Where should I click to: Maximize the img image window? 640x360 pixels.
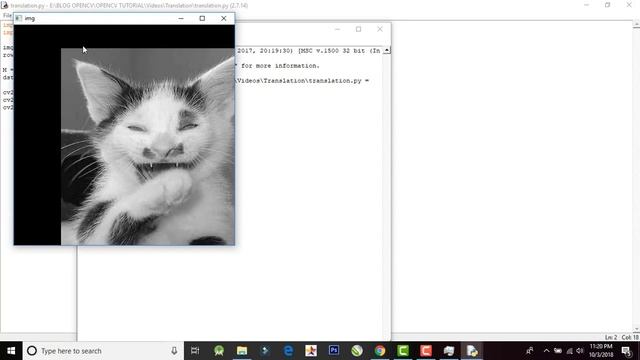[202, 18]
